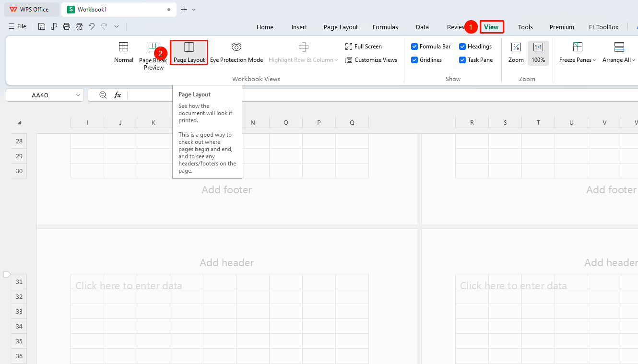
Task: Turn on Eye Protection Mode
Action: [x=236, y=52]
